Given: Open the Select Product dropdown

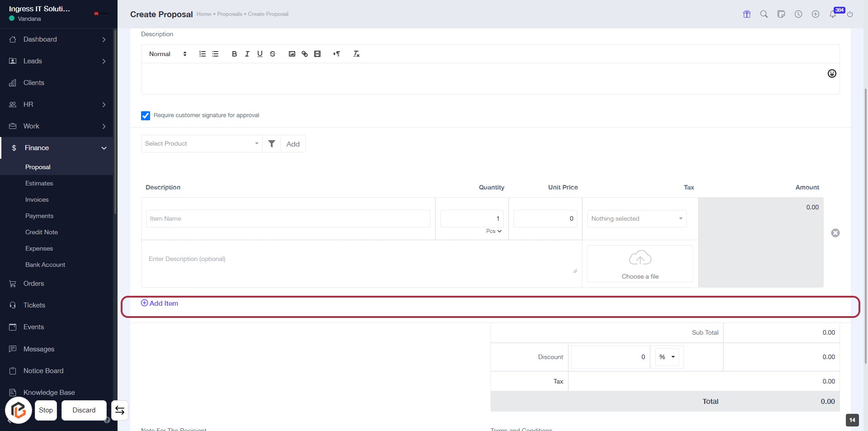Looking at the screenshot, I should point(201,144).
